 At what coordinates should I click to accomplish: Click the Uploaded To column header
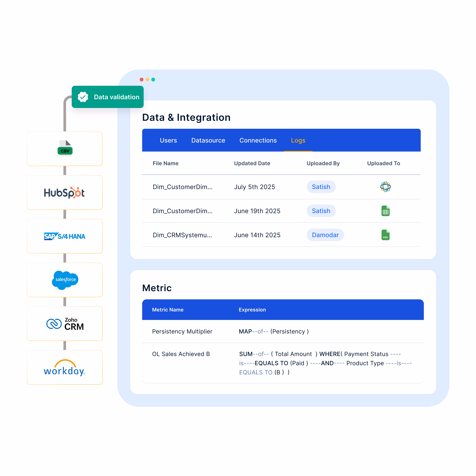(x=383, y=163)
